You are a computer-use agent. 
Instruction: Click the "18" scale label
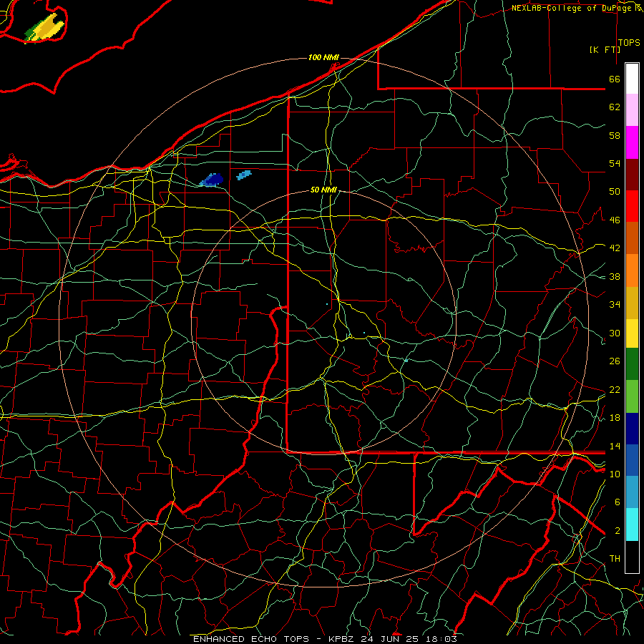point(615,418)
